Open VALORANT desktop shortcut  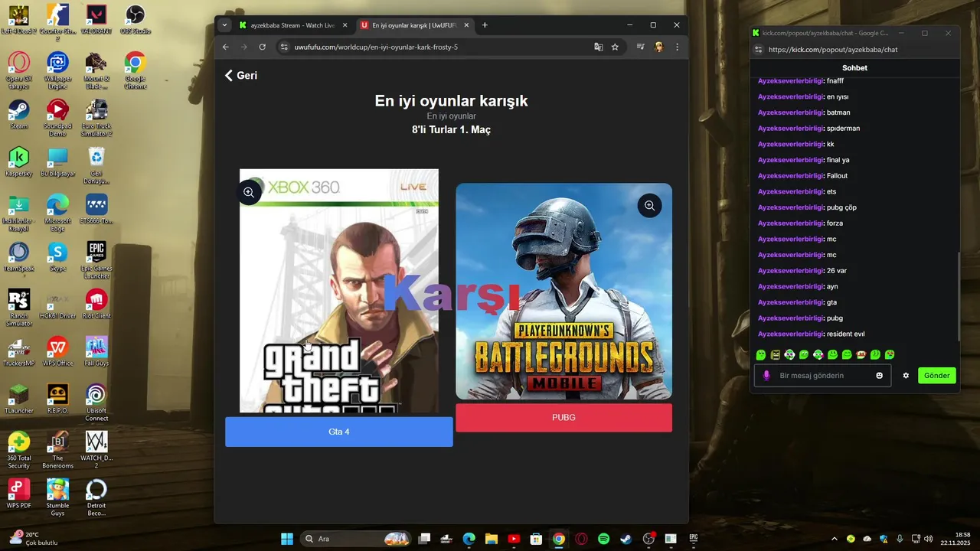96,21
